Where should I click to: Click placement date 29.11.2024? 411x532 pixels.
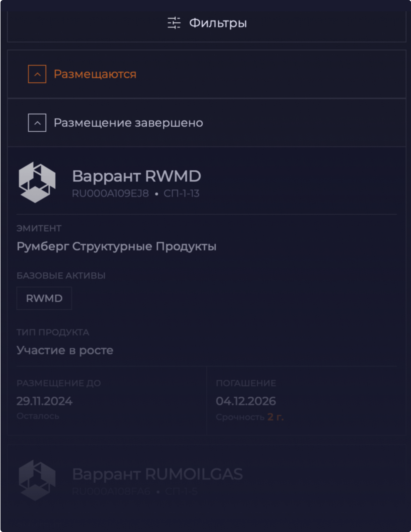point(44,401)
